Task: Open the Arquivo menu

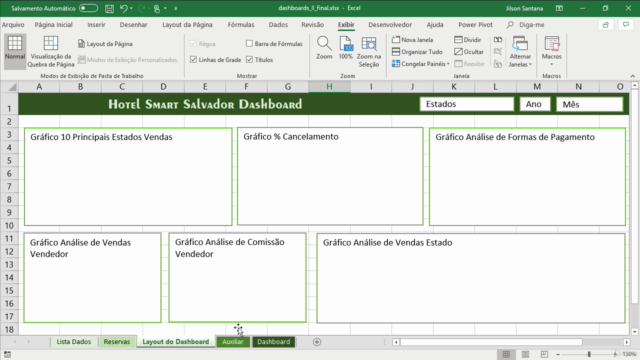Action: tap(13, 25)
